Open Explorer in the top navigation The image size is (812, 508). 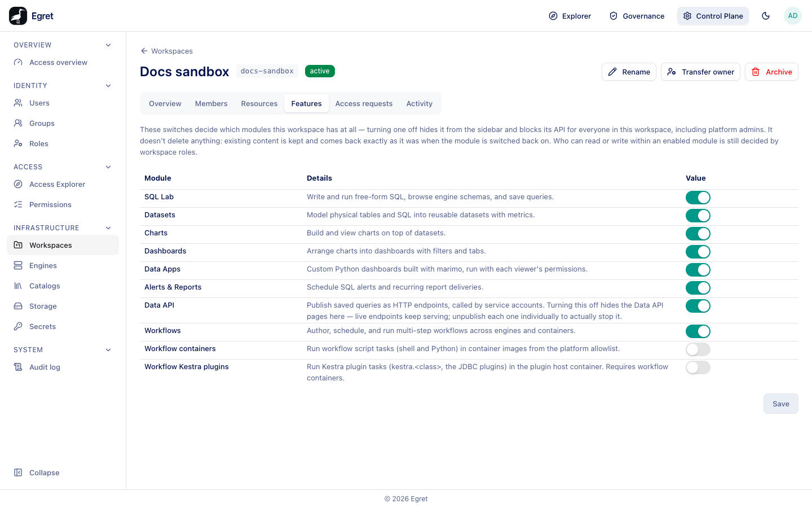[x=570, y=16]
